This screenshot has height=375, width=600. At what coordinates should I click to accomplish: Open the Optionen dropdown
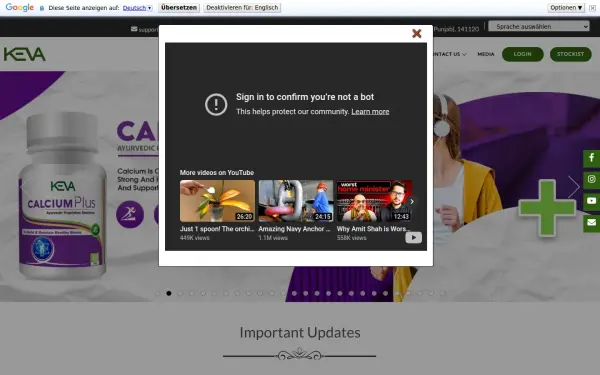pyautogui.click(x=566, y=8)
